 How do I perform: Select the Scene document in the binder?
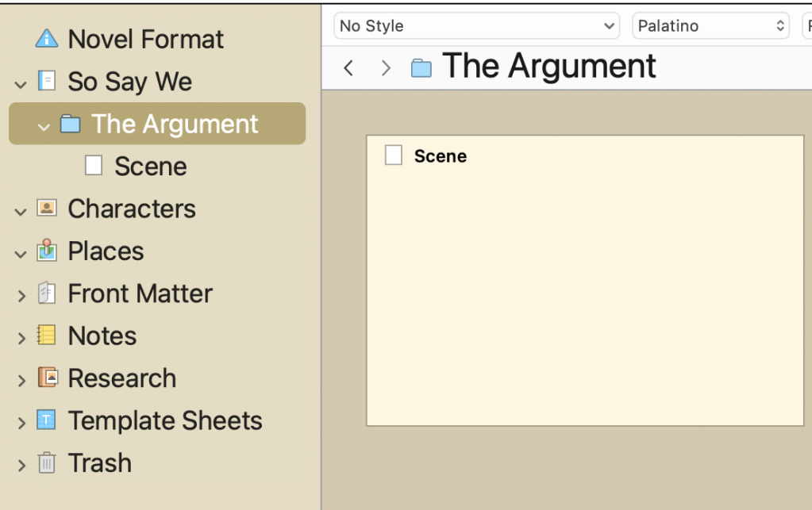[150, 167]
